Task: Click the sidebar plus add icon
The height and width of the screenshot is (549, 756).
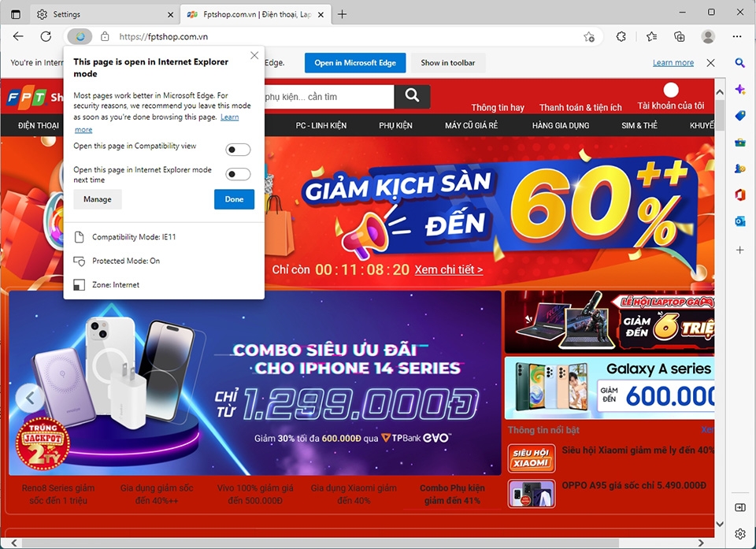Action: (x=739, y=250)
